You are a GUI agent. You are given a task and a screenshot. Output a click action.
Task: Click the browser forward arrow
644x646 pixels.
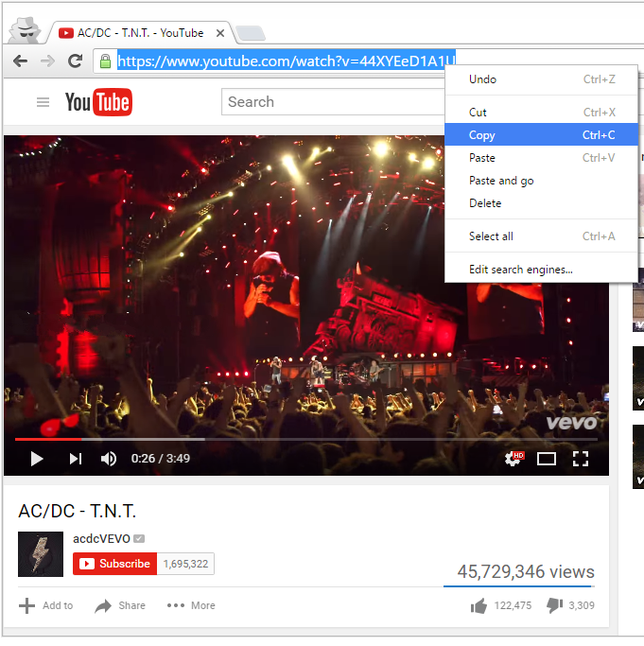click(48, 61)
